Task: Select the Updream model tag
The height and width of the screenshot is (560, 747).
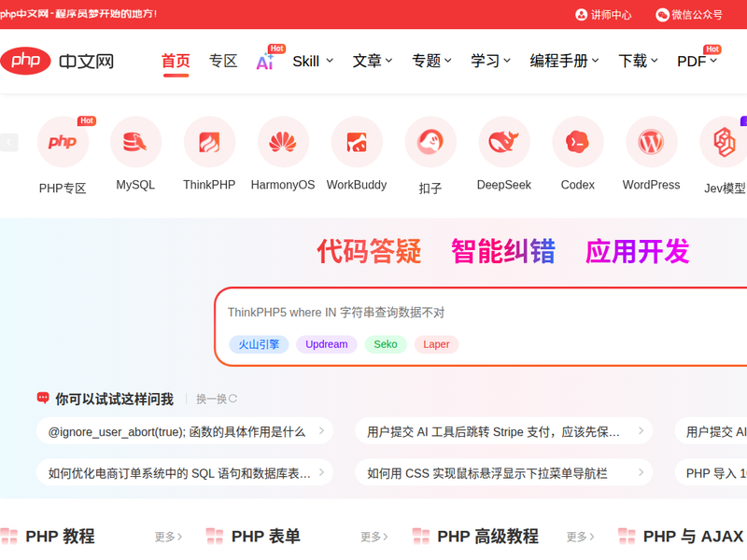Action: click(326, 344)
